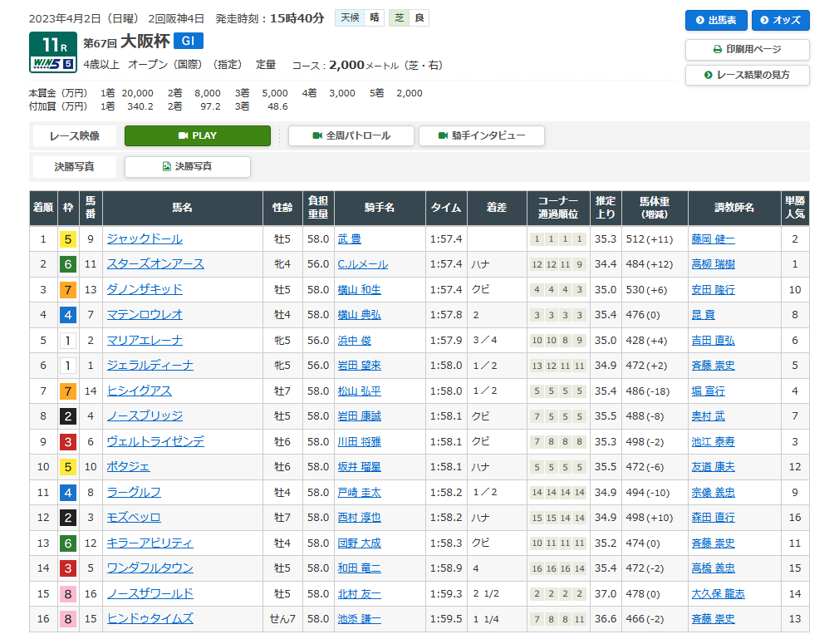Click time 1:57.4 in ダノンザキッド row
839x644 pixels.
pyautogui.click(x=446, y=290)
